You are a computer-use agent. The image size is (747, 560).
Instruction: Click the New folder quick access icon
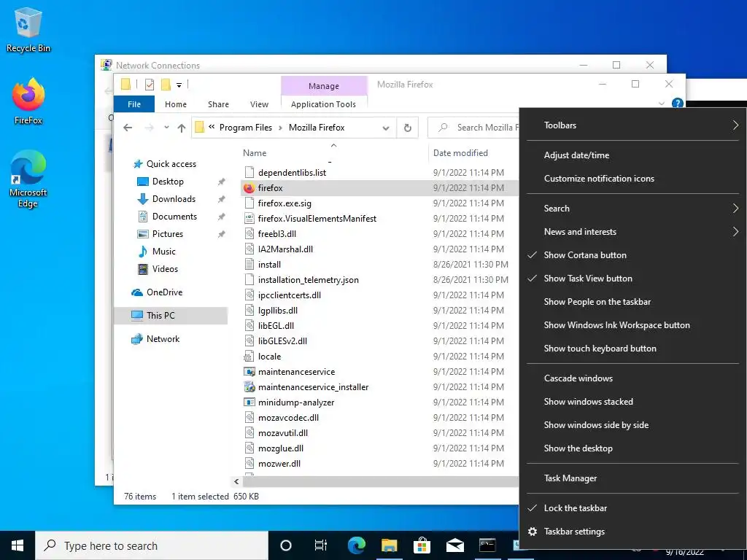(166, 85)
